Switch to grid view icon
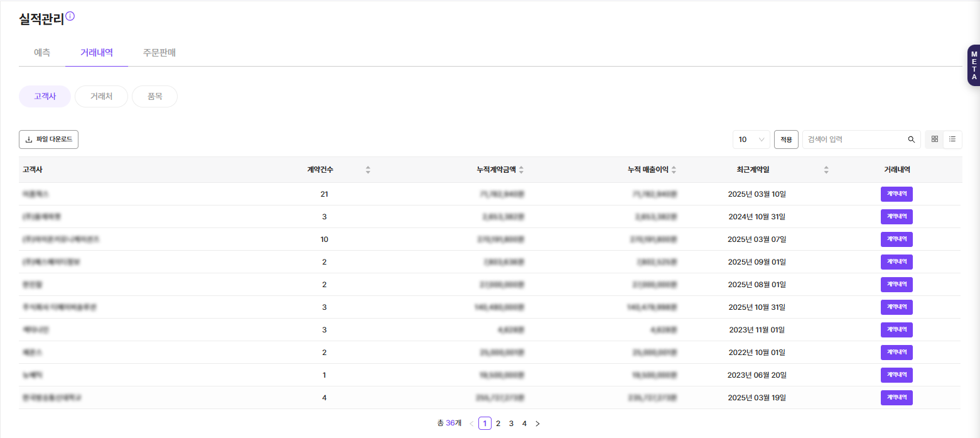The height and width of the screenshot is (438, 980). (934, 139)
